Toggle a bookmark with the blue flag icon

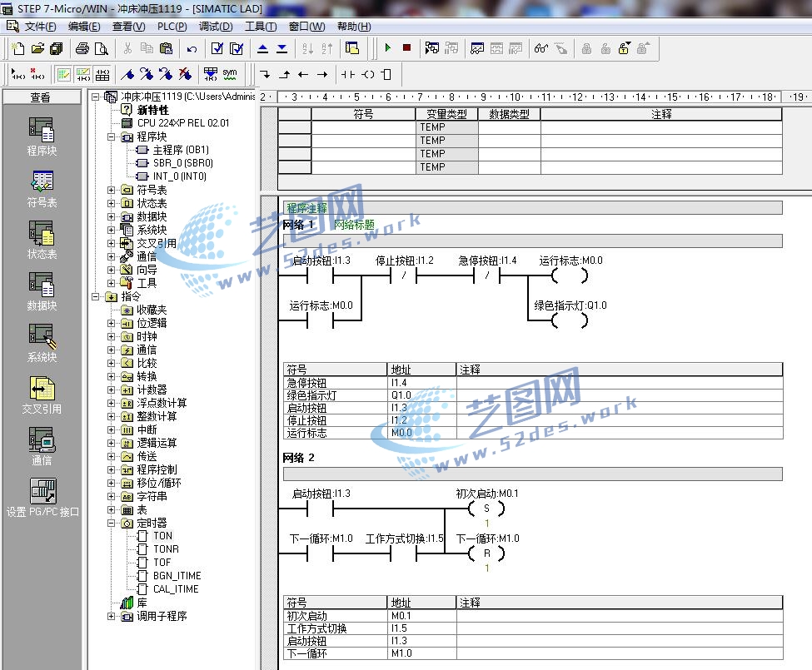tap(127, 75)
